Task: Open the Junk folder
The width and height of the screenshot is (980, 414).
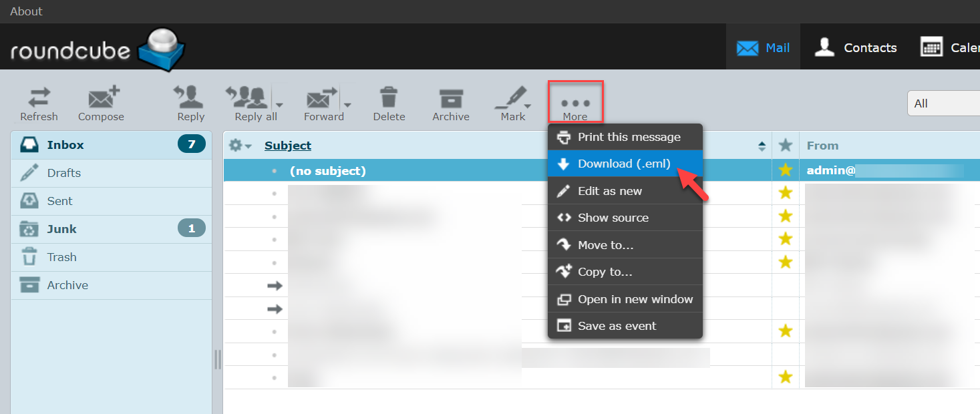Action: (61, 229)
